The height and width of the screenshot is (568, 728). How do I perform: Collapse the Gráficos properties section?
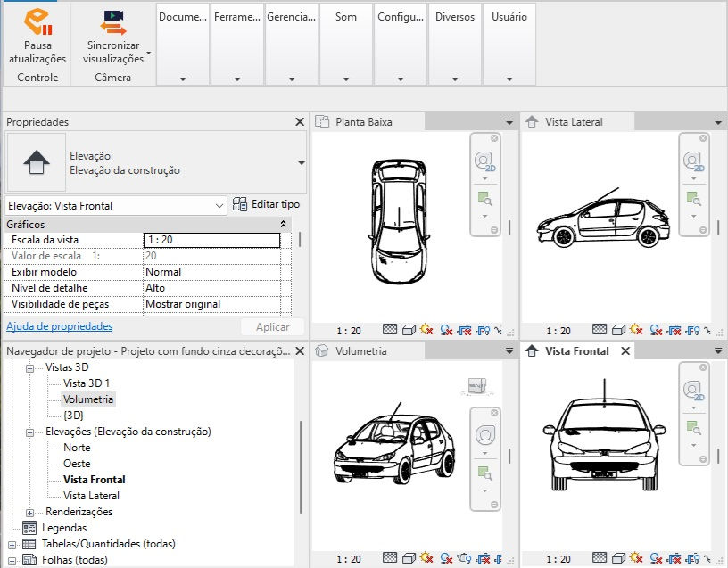[x=283, y=224]
